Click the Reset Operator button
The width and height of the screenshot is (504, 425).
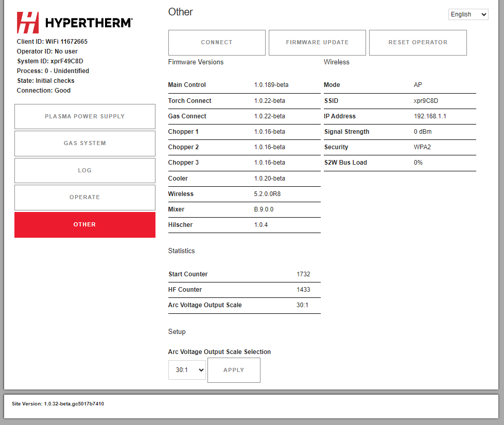[x=418, y=42]
